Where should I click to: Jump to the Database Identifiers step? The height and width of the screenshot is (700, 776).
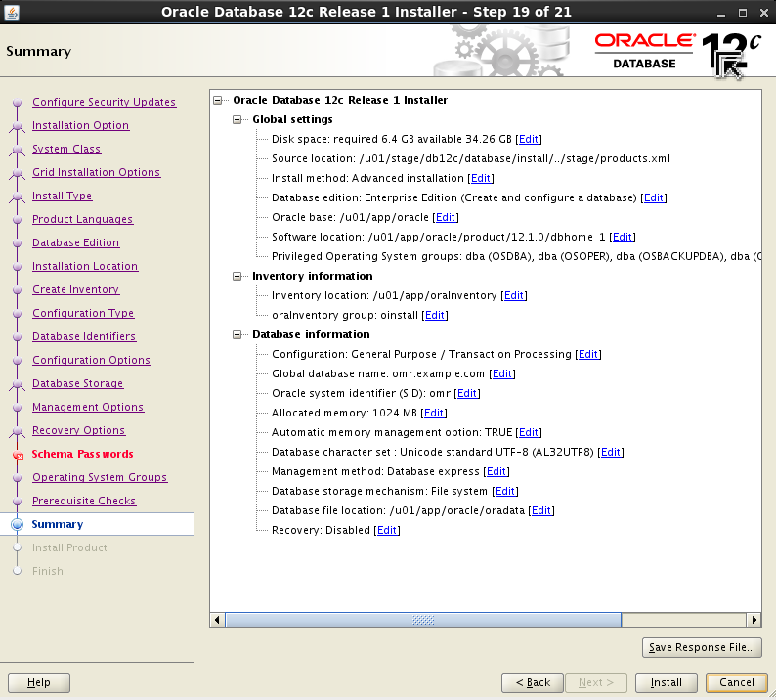(x=84, y=336)
